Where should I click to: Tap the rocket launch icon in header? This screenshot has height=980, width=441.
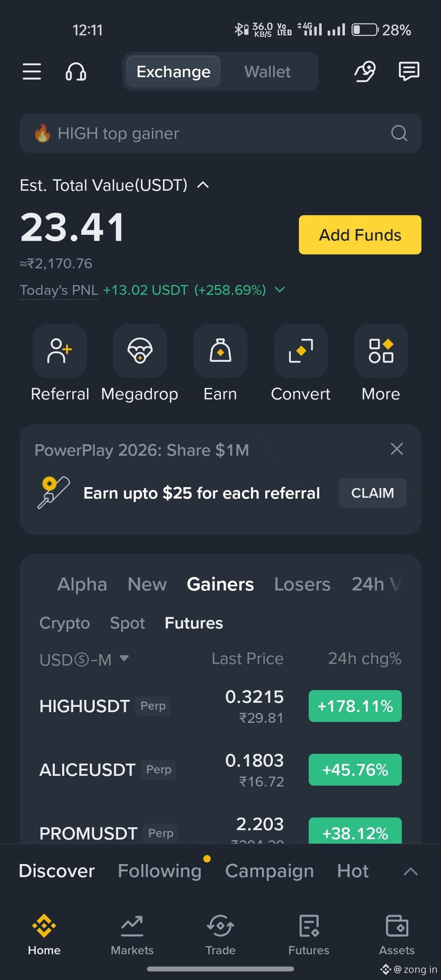(x=365, y=71)
